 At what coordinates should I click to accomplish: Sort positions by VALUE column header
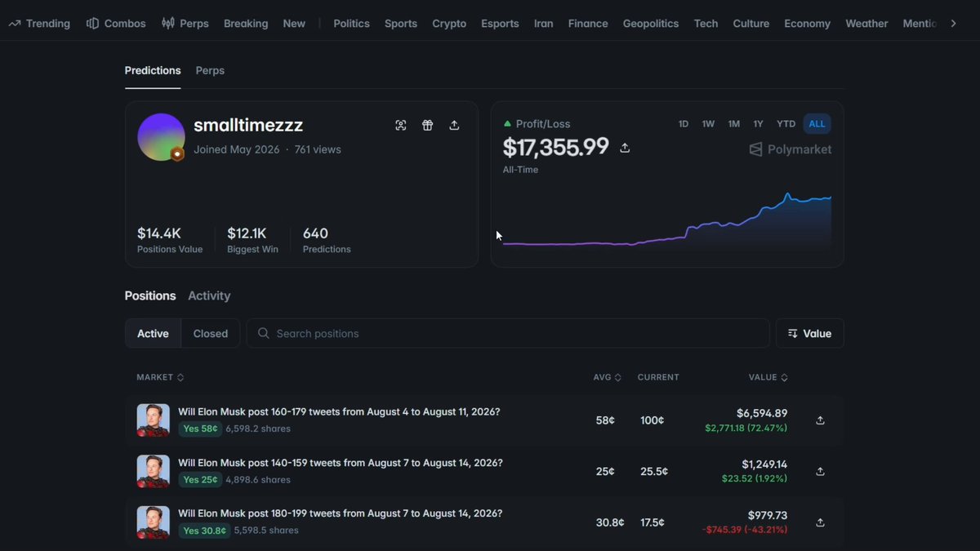(x=768, y=377)
